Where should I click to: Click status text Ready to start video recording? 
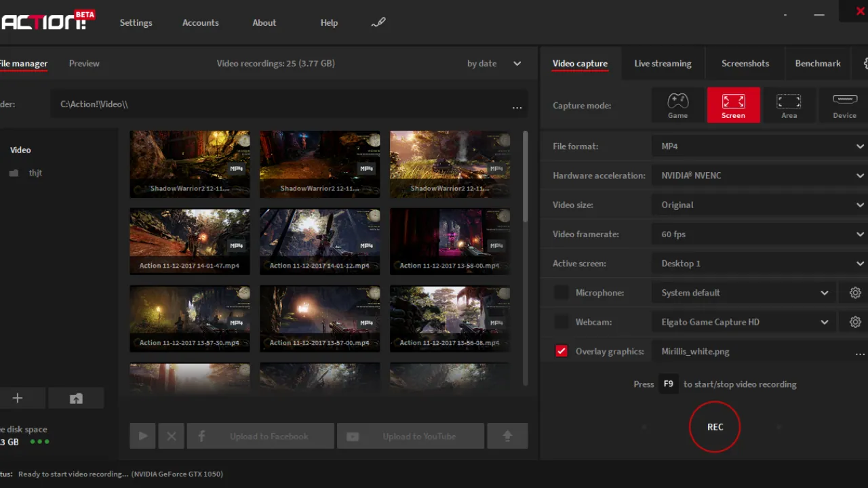click(x=73, y=474)
